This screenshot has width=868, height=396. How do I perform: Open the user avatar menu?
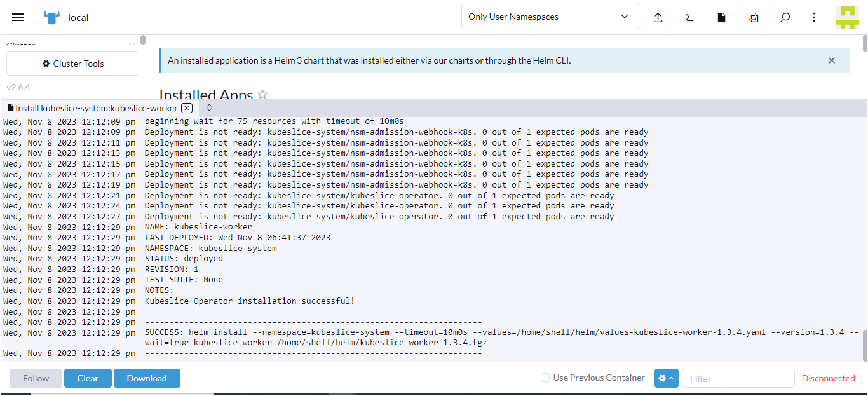848,17
